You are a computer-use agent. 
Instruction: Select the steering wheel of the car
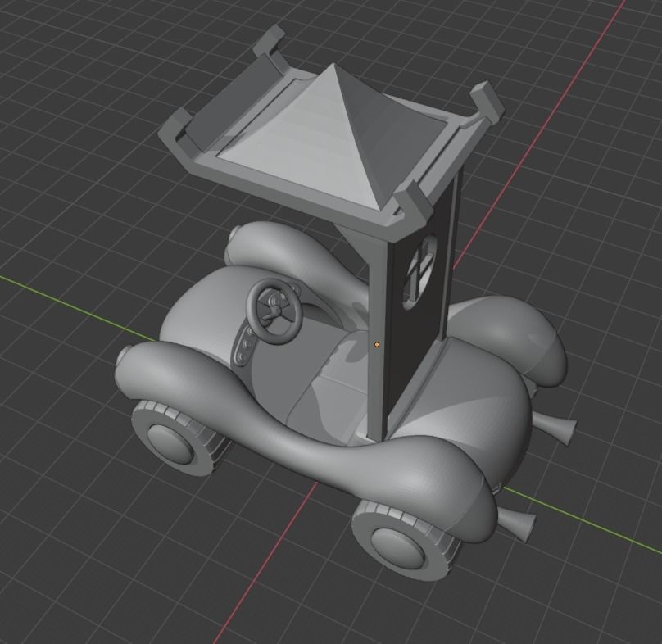point(274,311)
